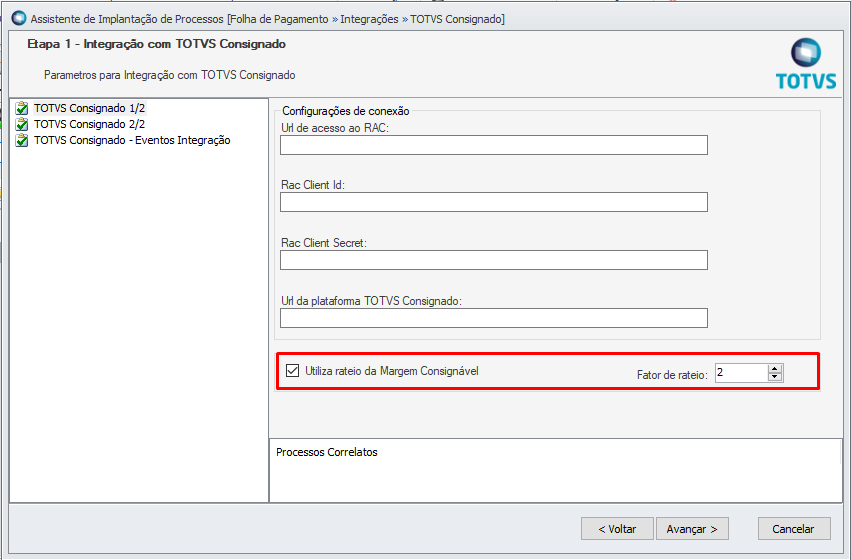Toggle Utiliza rateio da Margem Consignável checkbox
851x560 pixels.
pyautogui.click(x=293, y=371)
